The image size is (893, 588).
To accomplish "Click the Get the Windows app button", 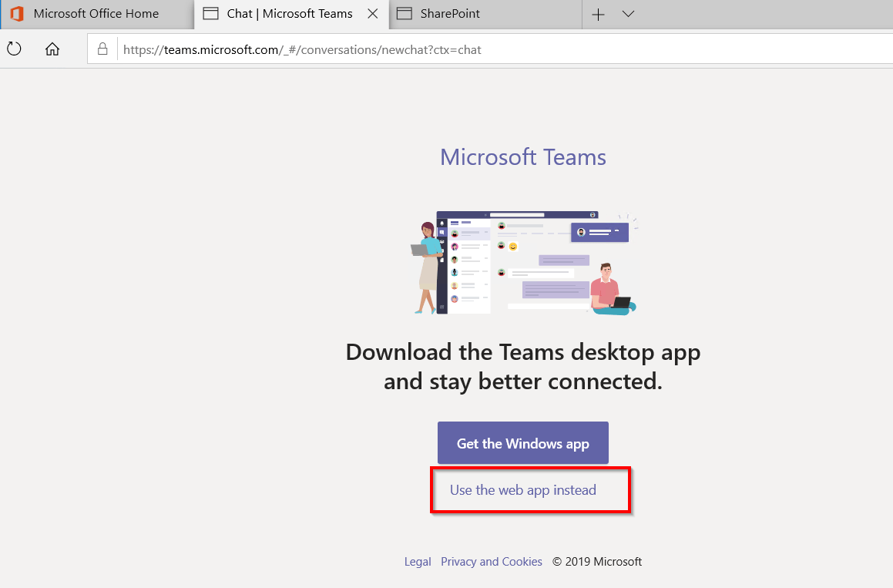I will coord(523,443).
